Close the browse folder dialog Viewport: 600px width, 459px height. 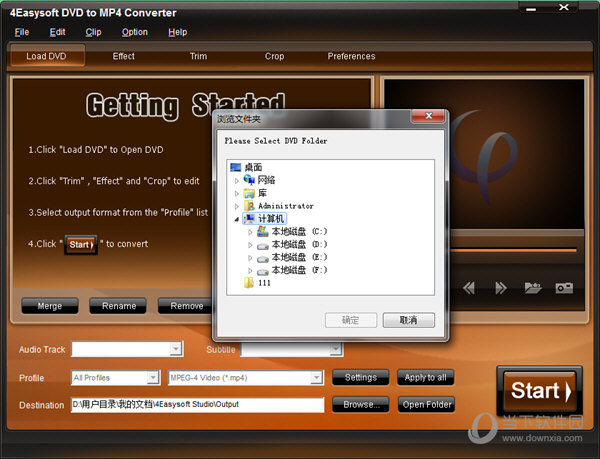point(429,116)
